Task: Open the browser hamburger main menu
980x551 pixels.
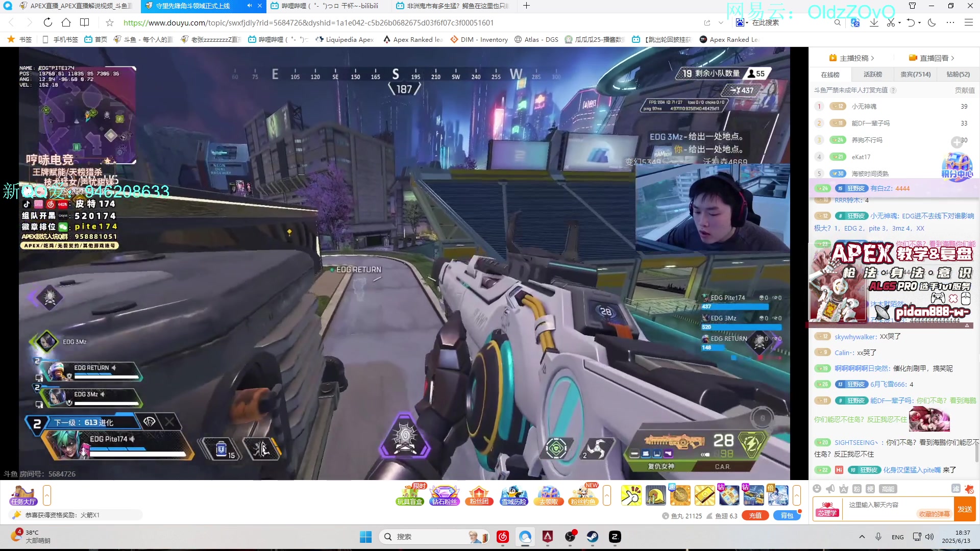Action: point(968,22)
